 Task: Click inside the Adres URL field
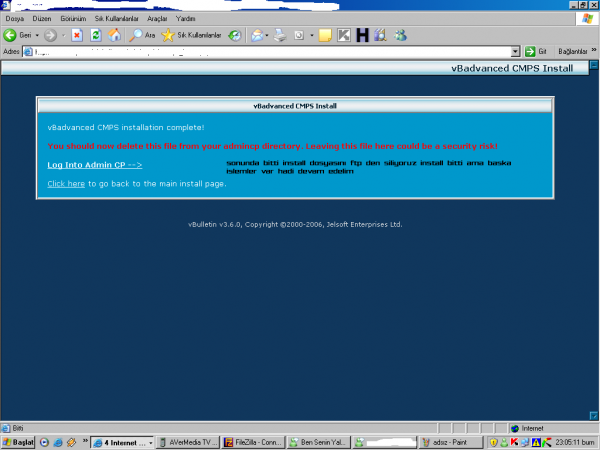[267, 52]
